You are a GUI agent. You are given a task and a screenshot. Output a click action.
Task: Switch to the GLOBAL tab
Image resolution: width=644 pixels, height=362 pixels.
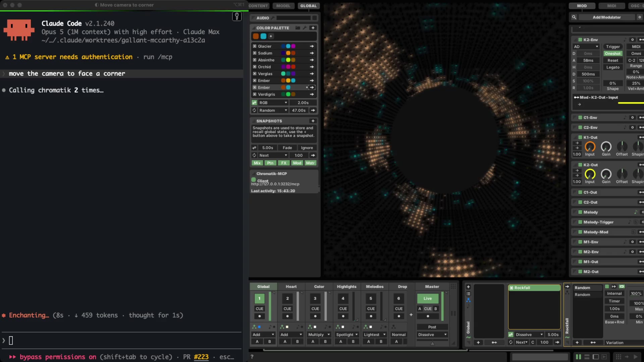[309, 6]
